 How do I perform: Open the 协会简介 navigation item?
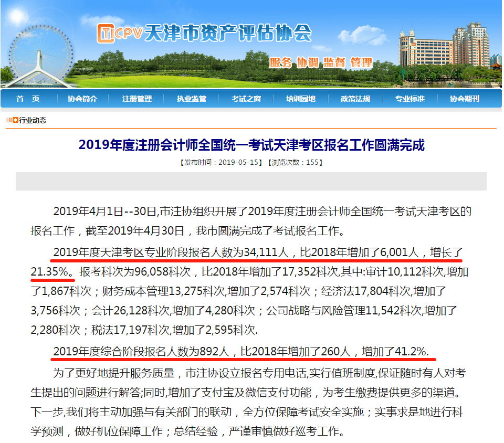coord(82,99)
